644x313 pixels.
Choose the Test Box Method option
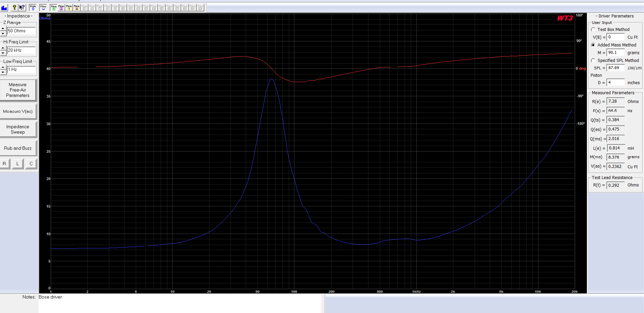[x=593, y=30]
